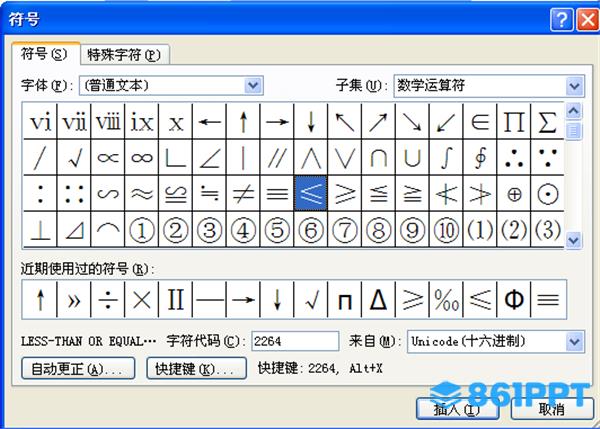The width and height of the screenshot is (600, 429).
Task: Select the circled number ⑩ symbol
Action: pyautogui.click(x=446, y=230)
